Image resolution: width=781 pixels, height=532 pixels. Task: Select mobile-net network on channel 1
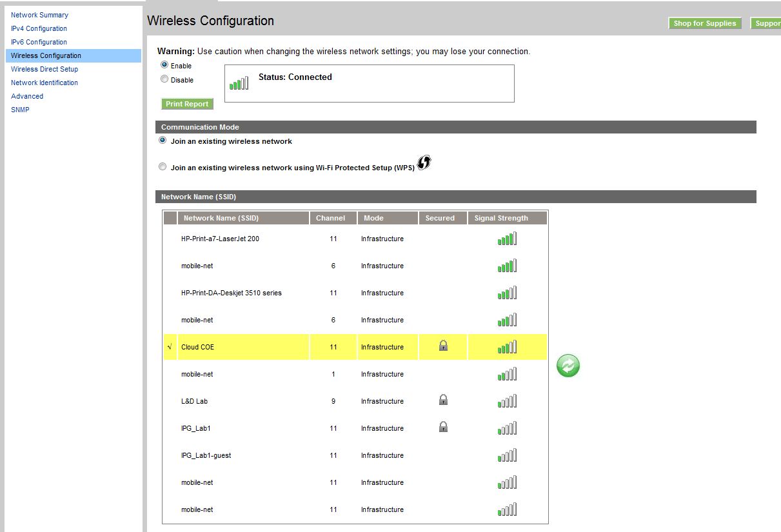click(x=197, y=374)
